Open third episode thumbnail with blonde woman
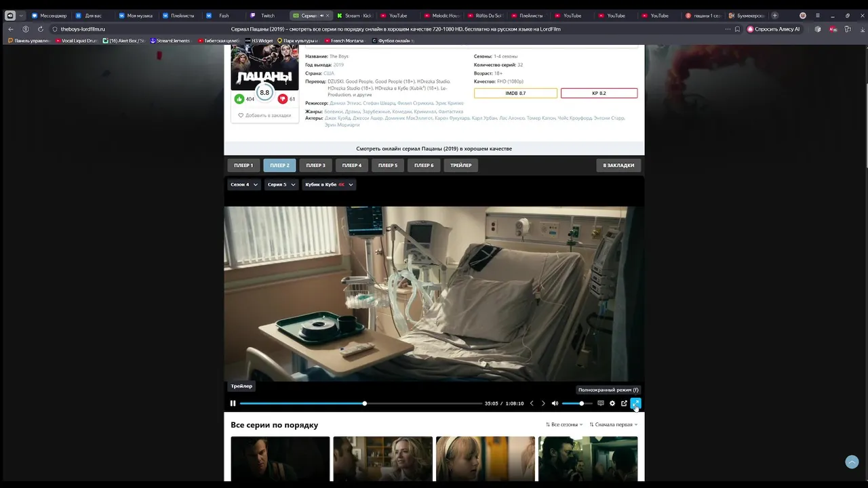Image resolution: width=868 pixels, height=488 pixels. pyautogui.click(x=486, y=459)
